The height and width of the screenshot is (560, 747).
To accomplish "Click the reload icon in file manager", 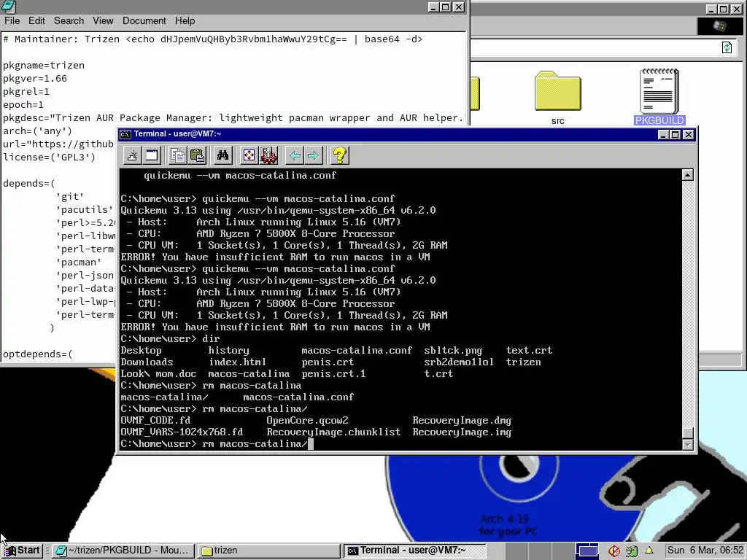I will (x=727, y=47).
